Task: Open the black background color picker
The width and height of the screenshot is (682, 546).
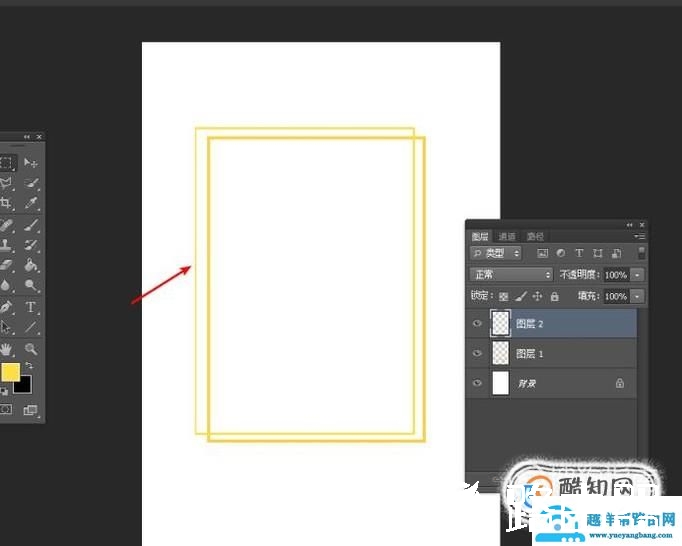Action: (x=24, y=386)
